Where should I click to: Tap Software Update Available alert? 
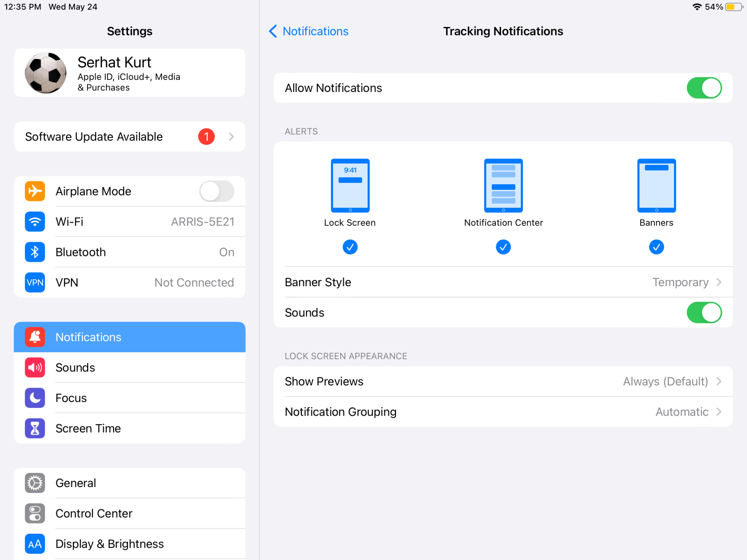point(129,136)
